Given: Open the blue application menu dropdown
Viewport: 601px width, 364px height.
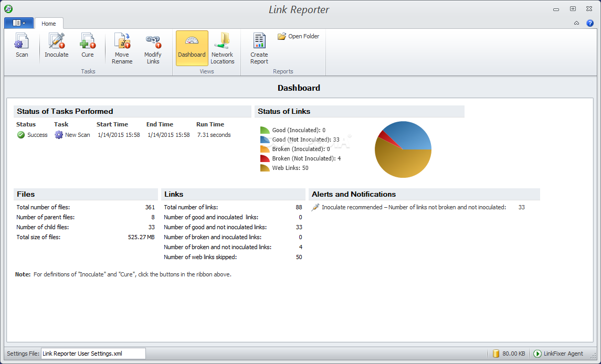Looking at the screenshot, I should point(19,23).
